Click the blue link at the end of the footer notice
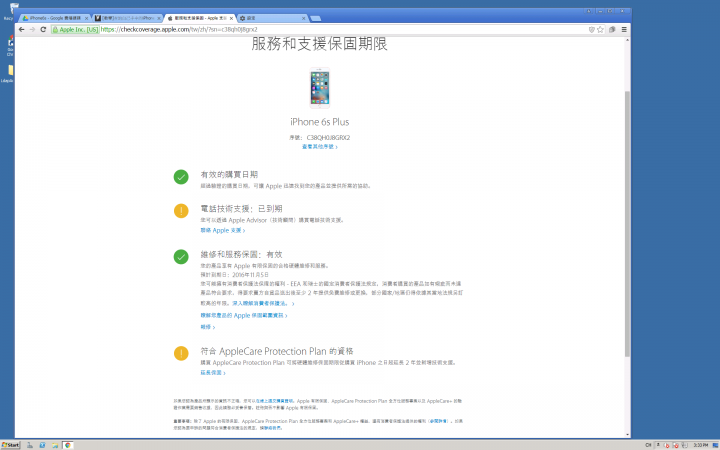 pos(273,428)
